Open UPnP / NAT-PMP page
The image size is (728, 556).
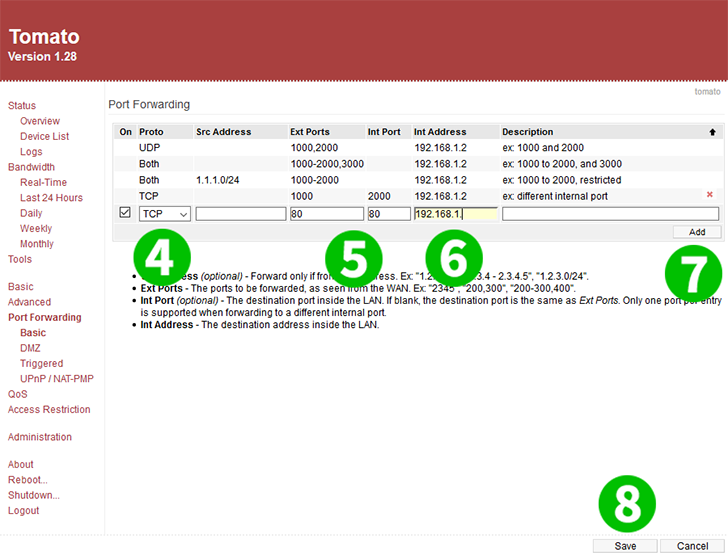57,379
